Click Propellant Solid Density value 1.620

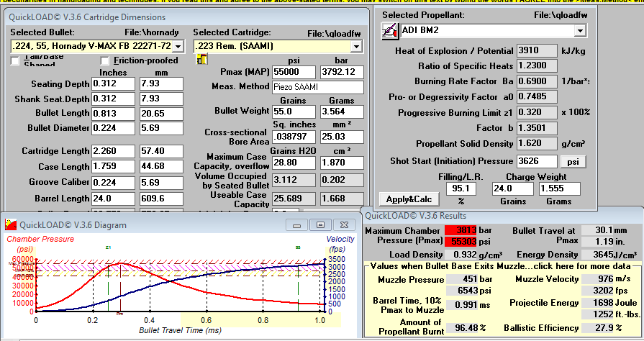(537, 144)
